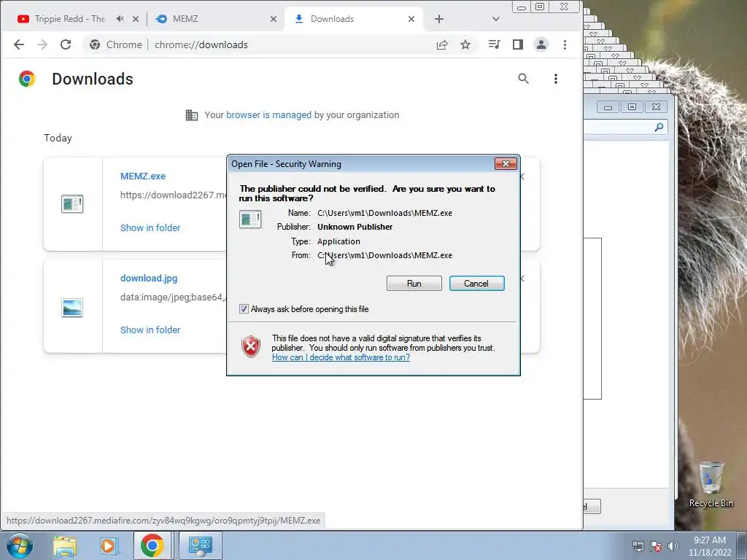Open the Windows Start menu
The height and width of the screenshot is (560, 747).
tap(20, 545)
